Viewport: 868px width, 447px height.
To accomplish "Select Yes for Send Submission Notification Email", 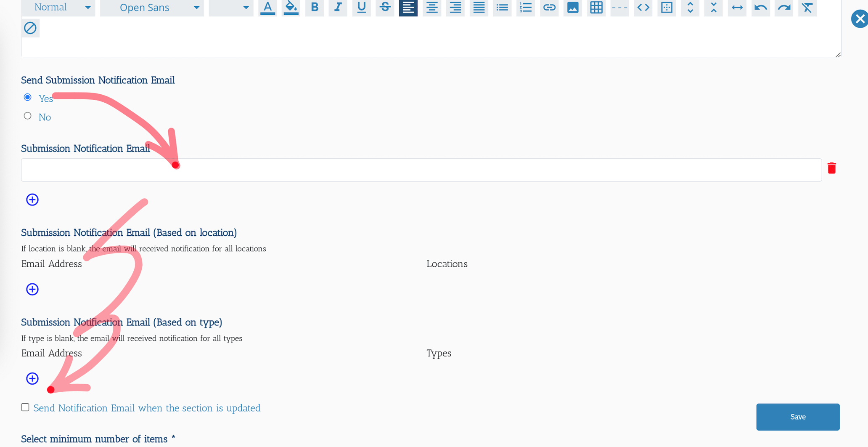I will click(27, 97).
